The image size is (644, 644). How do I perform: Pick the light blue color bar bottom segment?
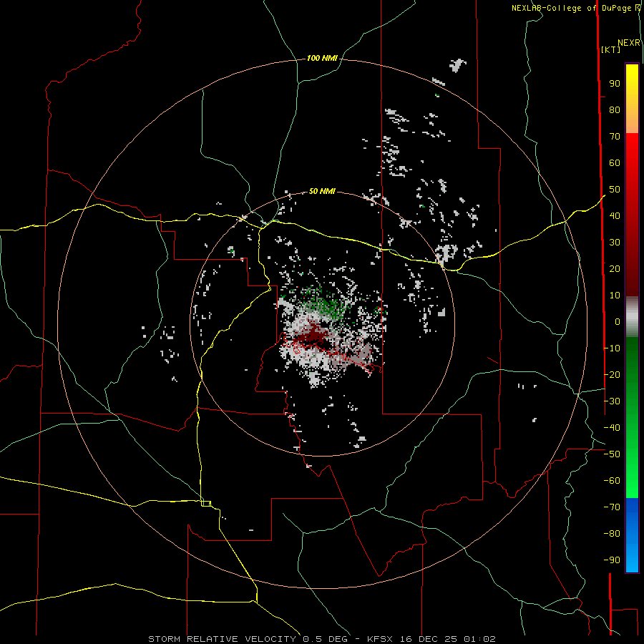[x=632, y=559]
